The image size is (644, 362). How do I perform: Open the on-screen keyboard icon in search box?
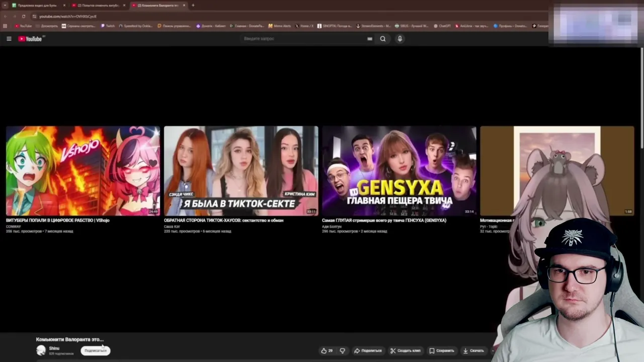(x=370, y=39)
